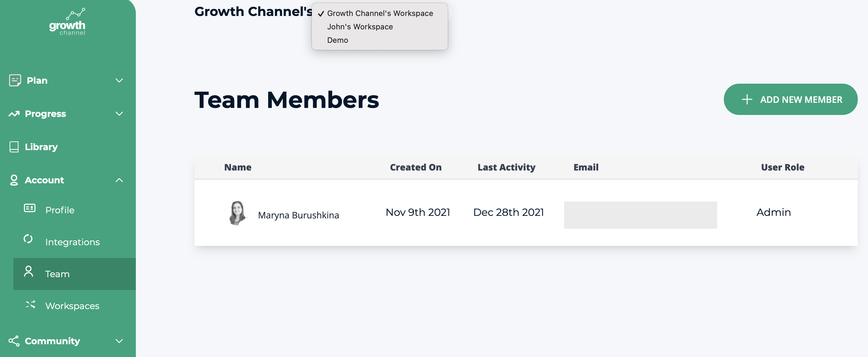Click the Library book icon

tap(14, 147)
